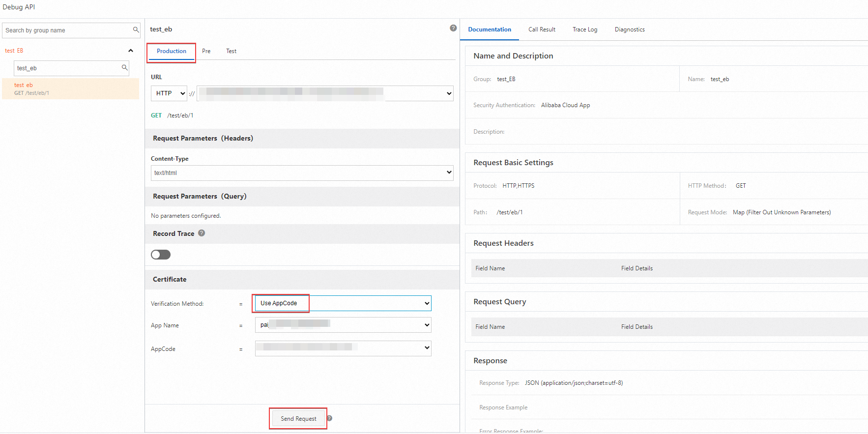The height and width of the screenshot is (434, 868).
Task: Open the Record Trace help tooltip icon
Action: tap(202, 233)
